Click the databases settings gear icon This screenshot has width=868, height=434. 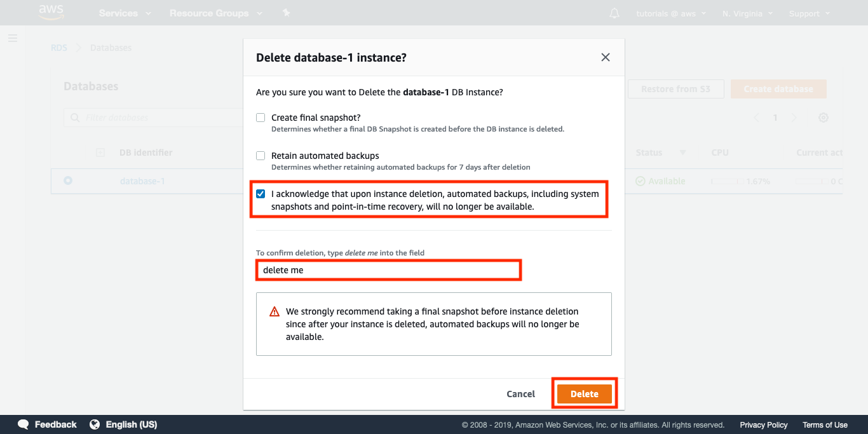(x=823, y=118)
